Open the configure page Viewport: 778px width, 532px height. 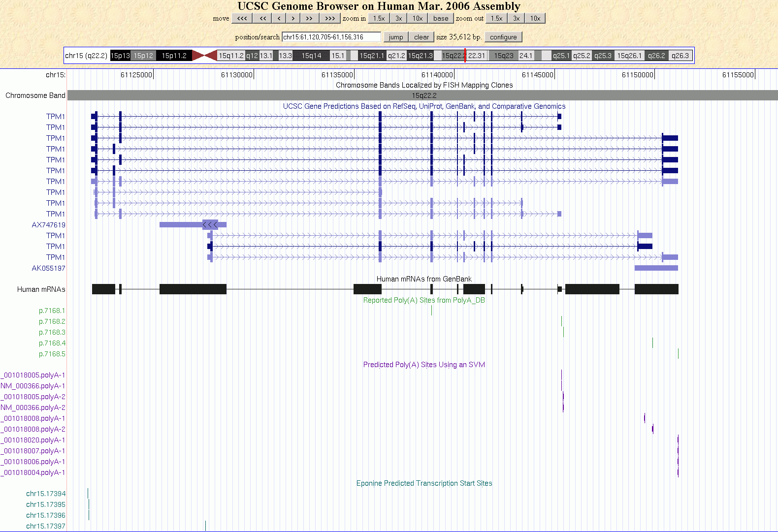coord(503,37)
